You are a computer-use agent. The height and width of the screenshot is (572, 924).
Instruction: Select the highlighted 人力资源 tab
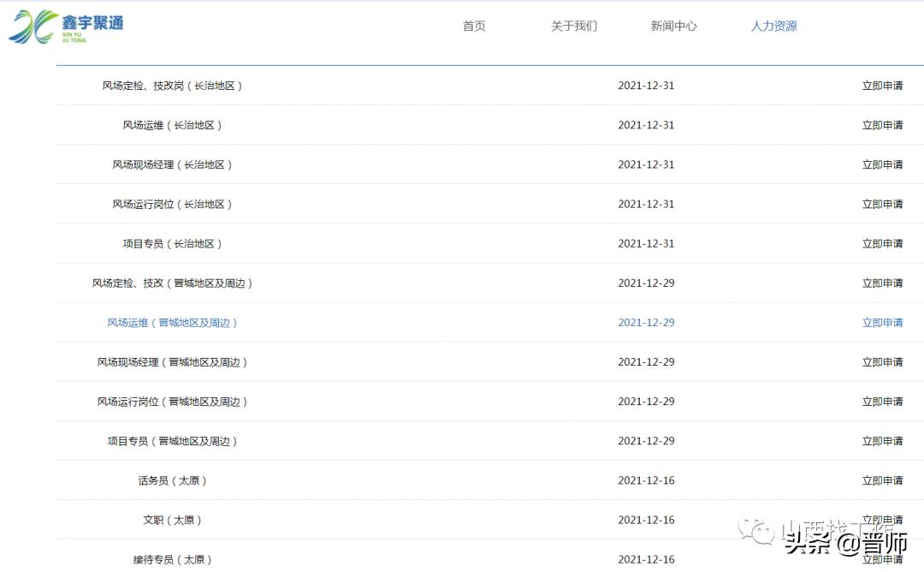point(773,26)
